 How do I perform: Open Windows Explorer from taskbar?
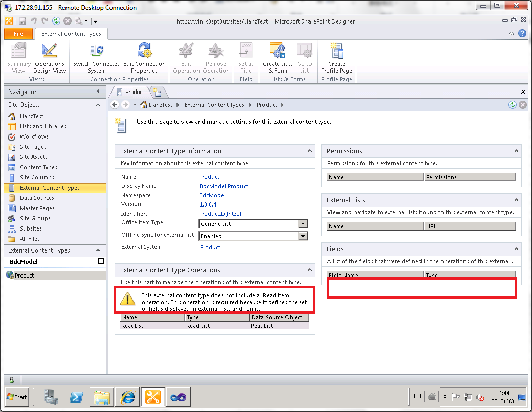click(x=102, y=397)
